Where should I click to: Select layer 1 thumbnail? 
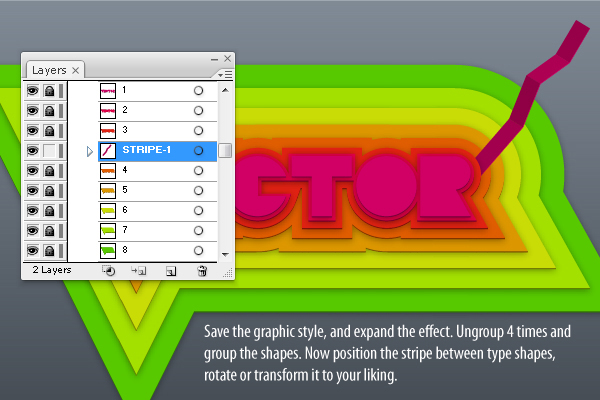point(108,91)
